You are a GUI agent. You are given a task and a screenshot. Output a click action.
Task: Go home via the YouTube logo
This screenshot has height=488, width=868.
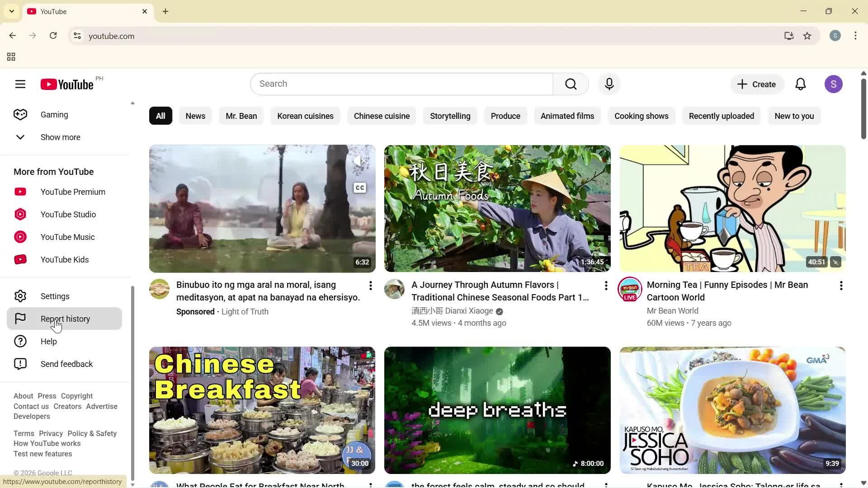[x=66, y=84]
